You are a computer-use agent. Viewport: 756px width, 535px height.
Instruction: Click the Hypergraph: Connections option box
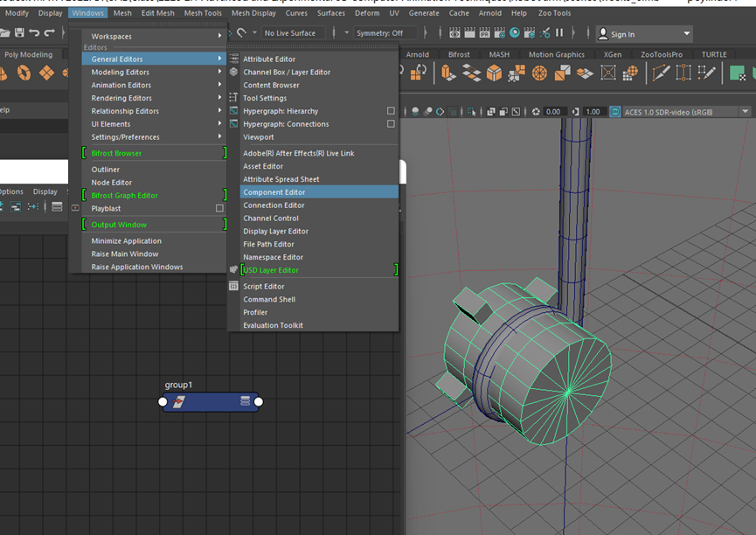(391, 124)
